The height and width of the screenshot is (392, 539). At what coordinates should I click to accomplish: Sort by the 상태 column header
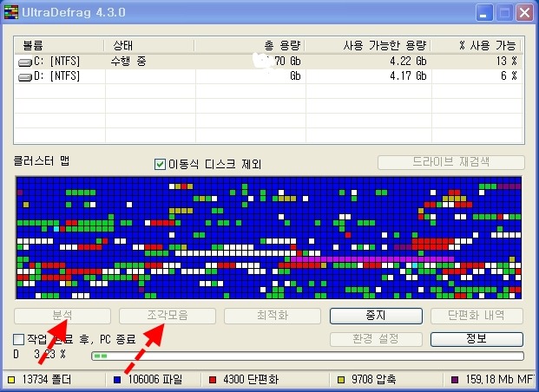point(149,45)
